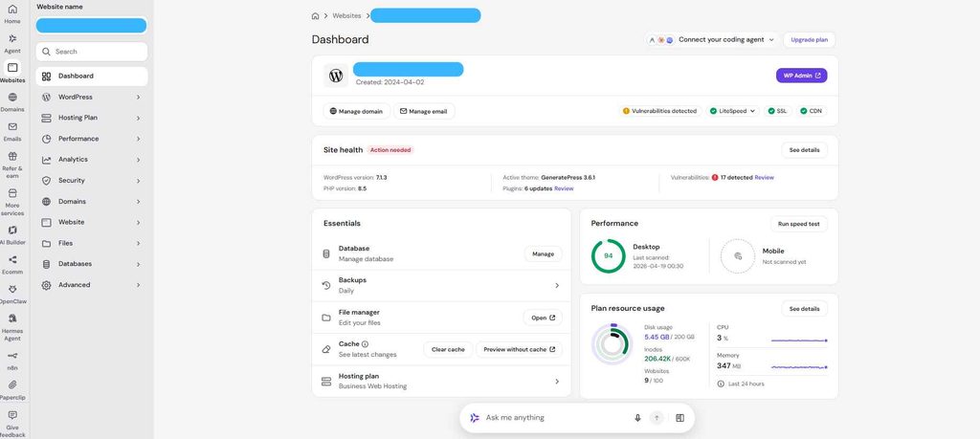Open Domains in the left rail
The image size is (980, 439).
pos(12,98)
